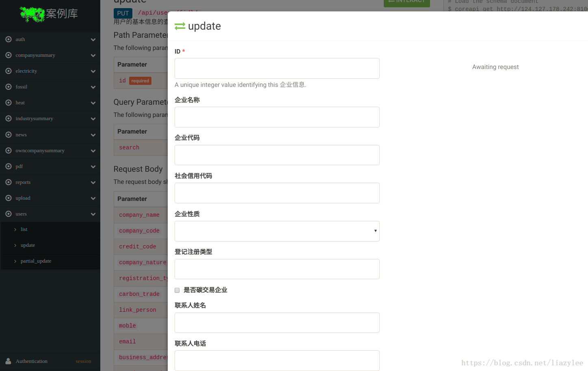Click the search query parameter
Viewport: 588px width, 371px height.
pos(129,147)
